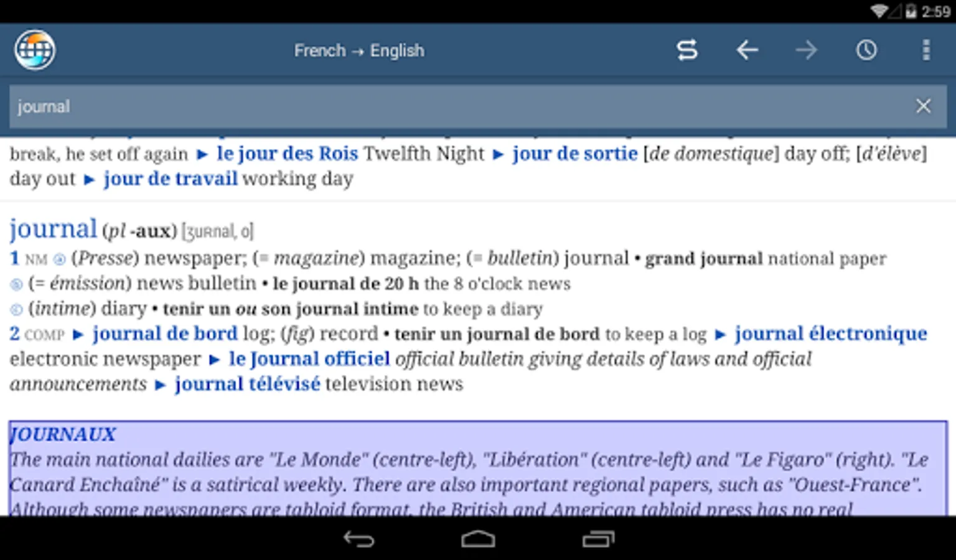Go back with the left arrow icon
Image resolution: width=956 pixels, height=560 pixels.
(747, 50)
